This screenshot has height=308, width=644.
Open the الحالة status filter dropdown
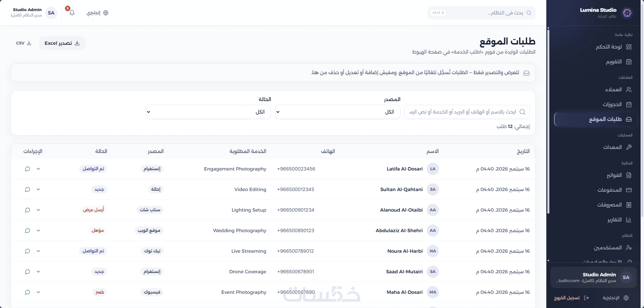coord(208,112)
